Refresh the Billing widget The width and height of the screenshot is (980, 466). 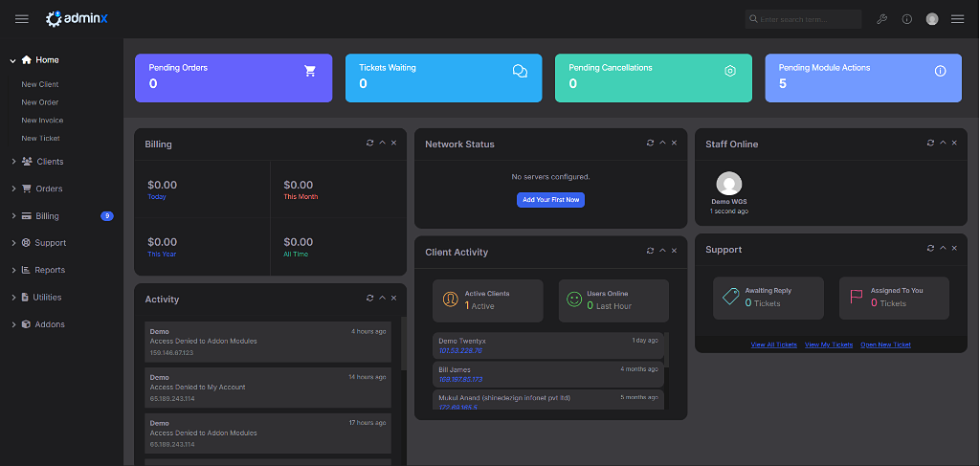pos(370,143)
